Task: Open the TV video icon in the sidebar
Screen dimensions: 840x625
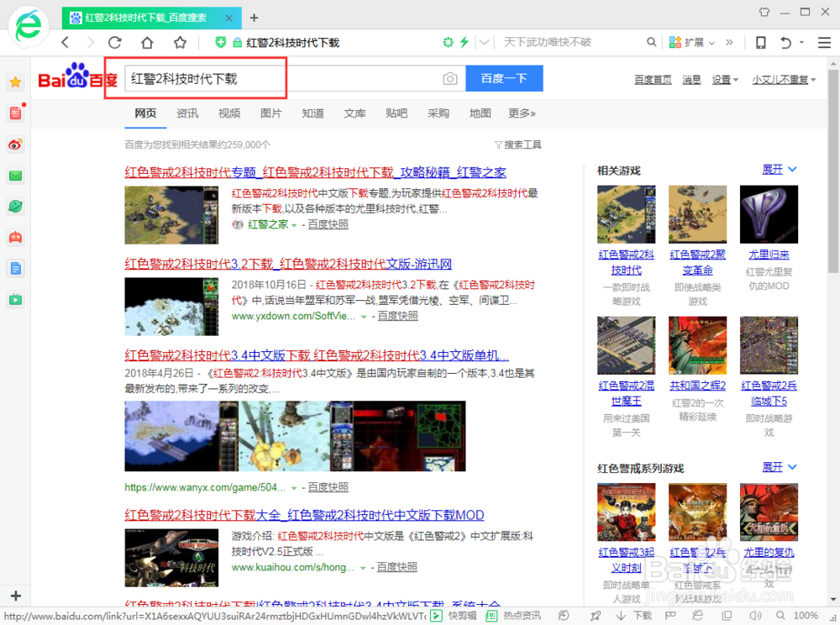Action: (15, 299)
